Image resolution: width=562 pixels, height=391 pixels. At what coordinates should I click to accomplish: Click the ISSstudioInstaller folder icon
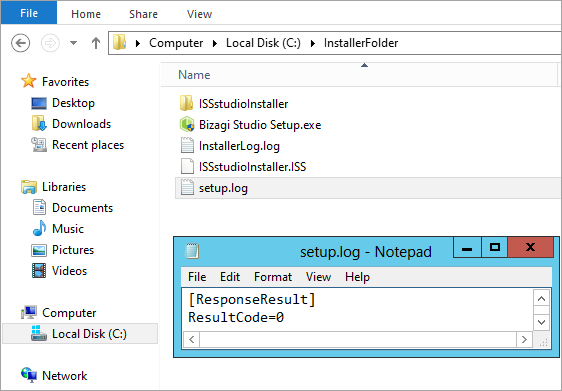coord(186,103)
